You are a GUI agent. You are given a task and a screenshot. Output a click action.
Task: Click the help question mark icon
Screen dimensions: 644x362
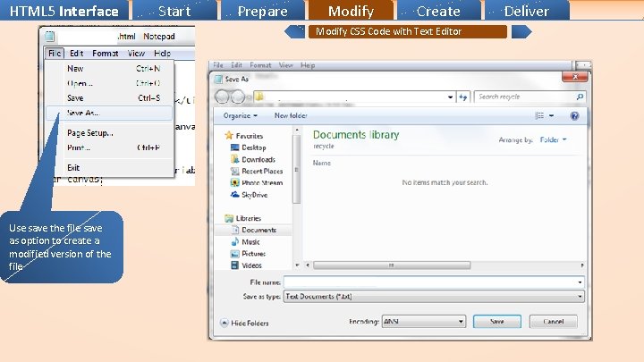click(x=574, y=115)
